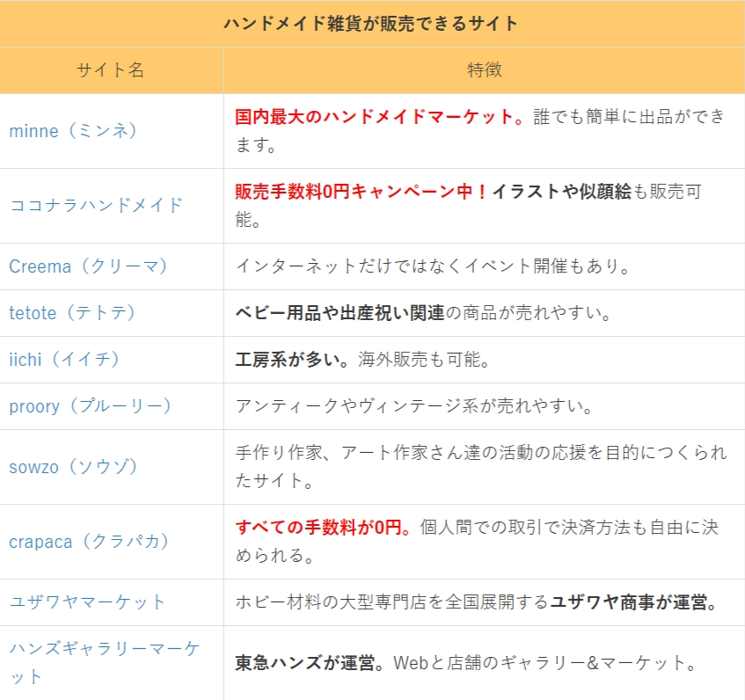Click the red text 販売手数料0円キャンペーン中！
745x700 pixels.
coord(362,192)
